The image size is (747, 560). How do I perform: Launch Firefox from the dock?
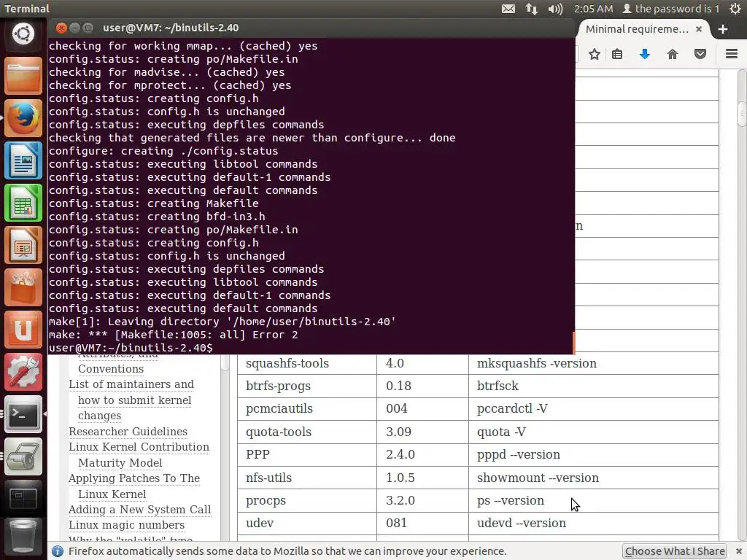pyautogui.click(x=23, y=118)
